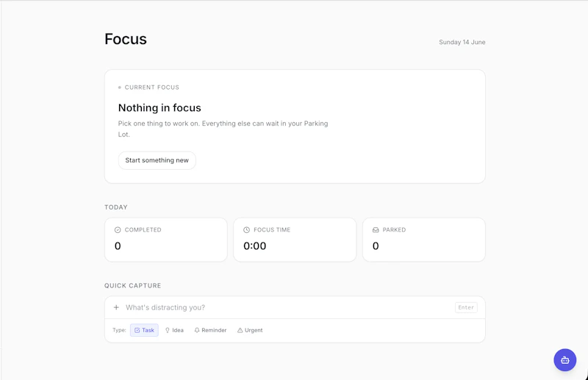Click the Enter submit hint button
Image resolution: width=588 pixels, height=380 pixels.
coord(466,307)
